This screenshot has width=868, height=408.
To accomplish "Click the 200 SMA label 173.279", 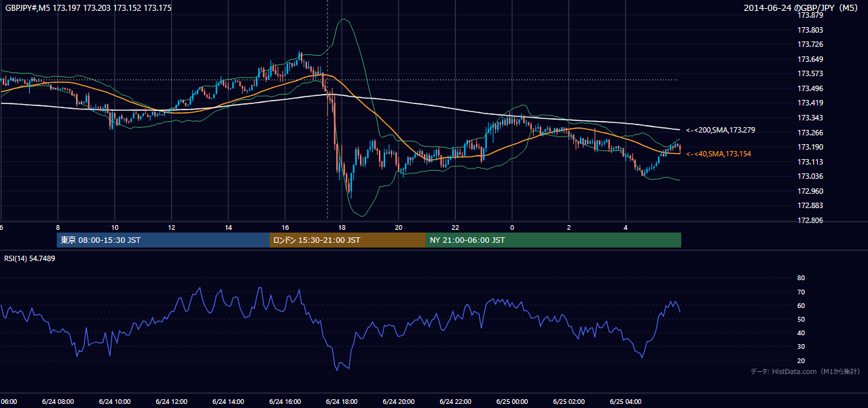I will [x=721, y=130].
